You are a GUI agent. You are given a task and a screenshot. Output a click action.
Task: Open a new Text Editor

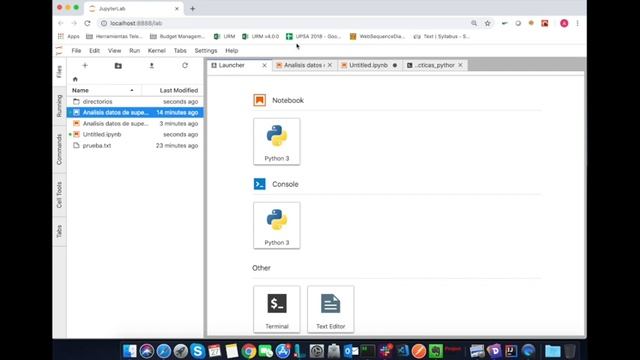coord(331,309)
